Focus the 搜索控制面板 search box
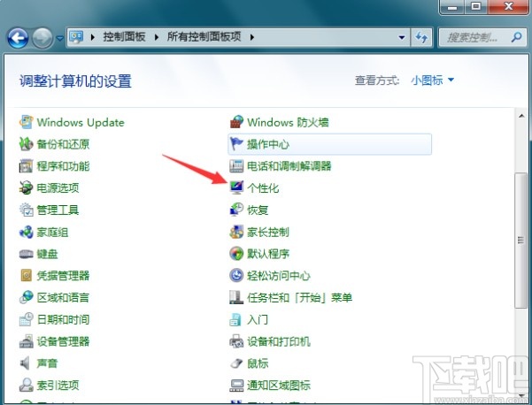This screenshot has height=405, width=532. pos(482,37)
